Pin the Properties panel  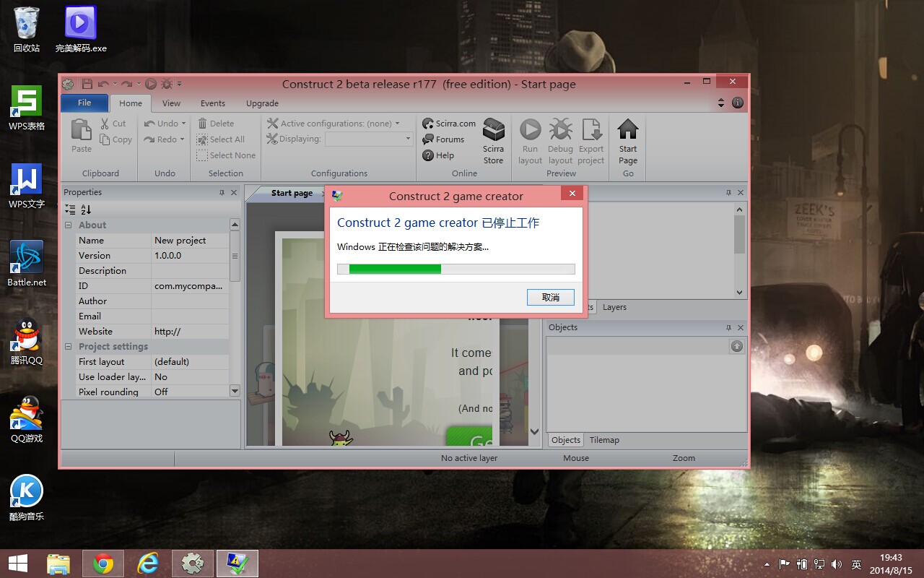tap(222, 193)
